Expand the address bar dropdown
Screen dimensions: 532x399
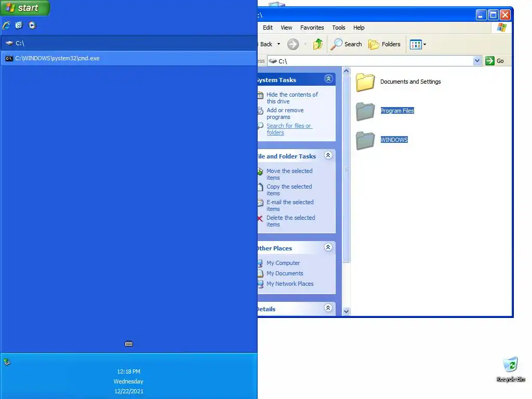pos(477,61)
